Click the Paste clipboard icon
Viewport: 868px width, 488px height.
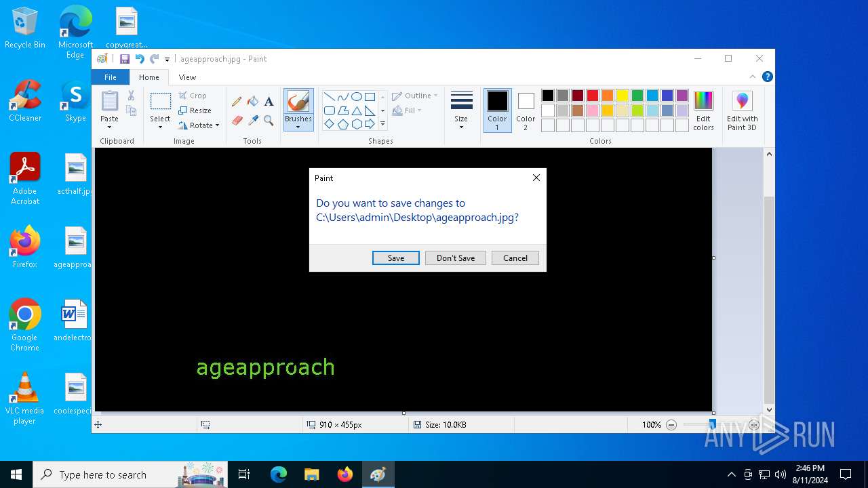pyautogui.click(x=110, y=101)
